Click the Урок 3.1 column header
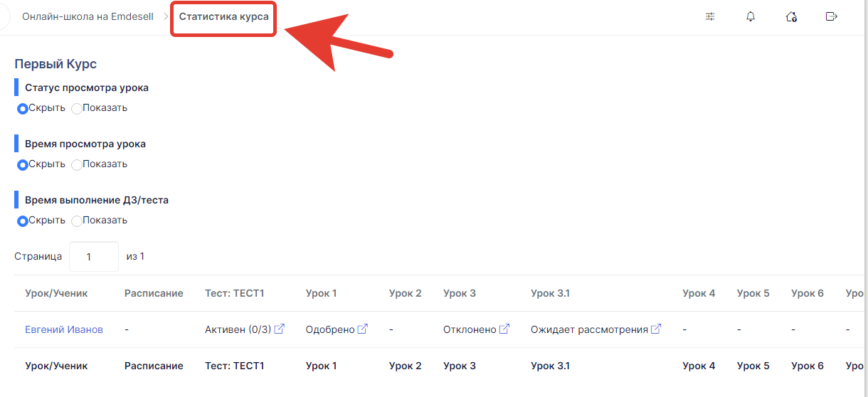Screen dimensions: 868x397 550,293
